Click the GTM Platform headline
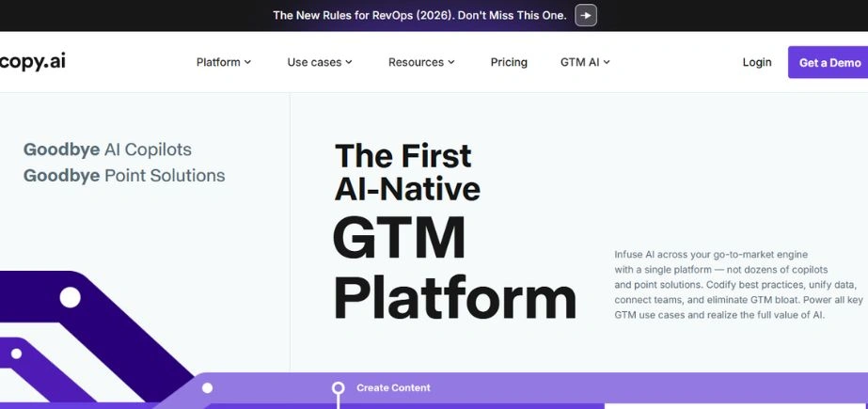The width and height of the screenshot is (868, 409). pyautogui.click(x=454, y=268)
